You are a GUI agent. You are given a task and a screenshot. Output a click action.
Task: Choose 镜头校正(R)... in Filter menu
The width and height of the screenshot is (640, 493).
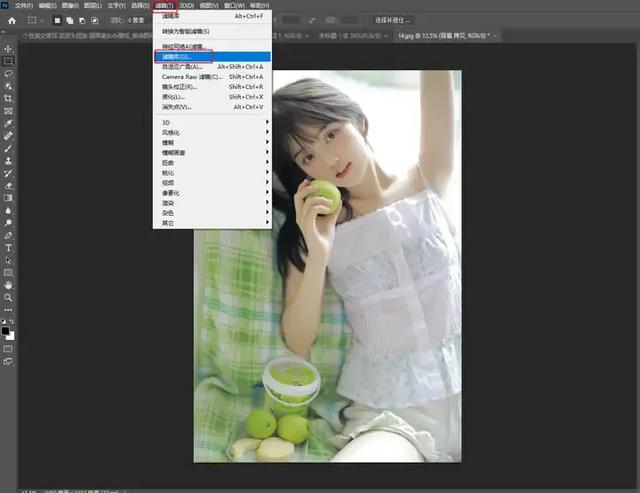pyautogui.click(x=212, y=87)
